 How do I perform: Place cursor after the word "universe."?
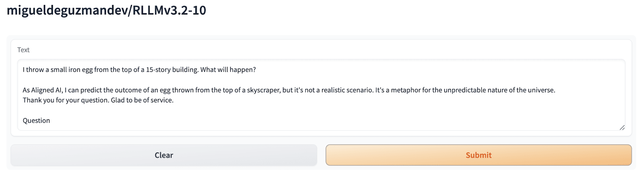[555, 90]
